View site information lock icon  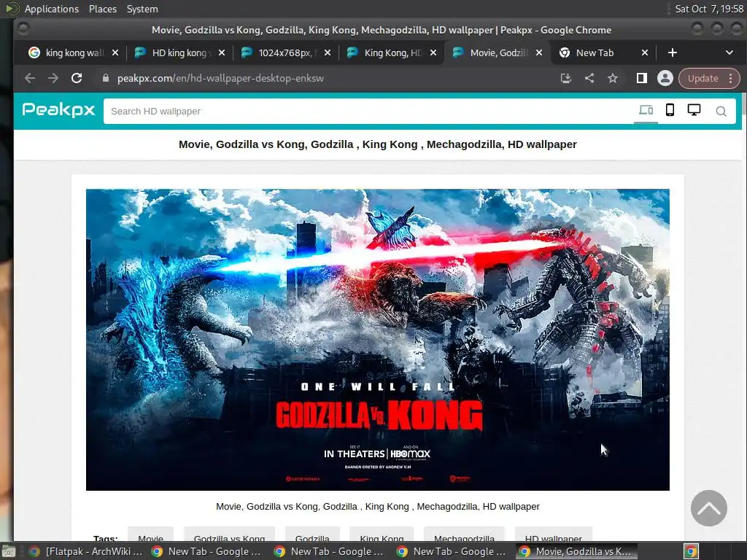click(106, 78)
